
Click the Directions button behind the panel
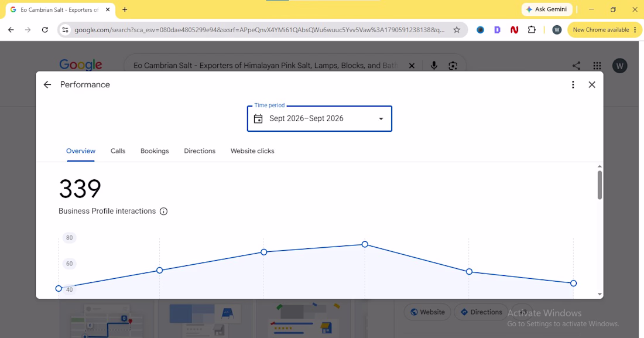point(481,312)
